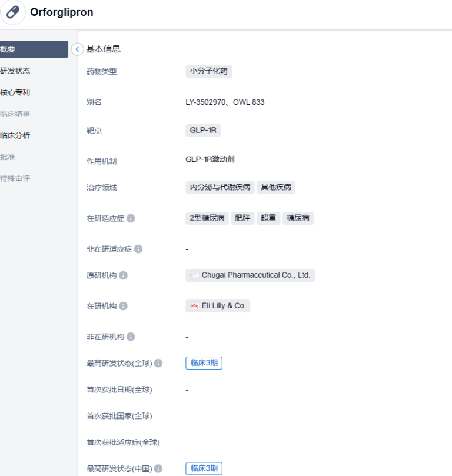
Task: Click info icon beside 非在研机构
Action: (131, 337)
